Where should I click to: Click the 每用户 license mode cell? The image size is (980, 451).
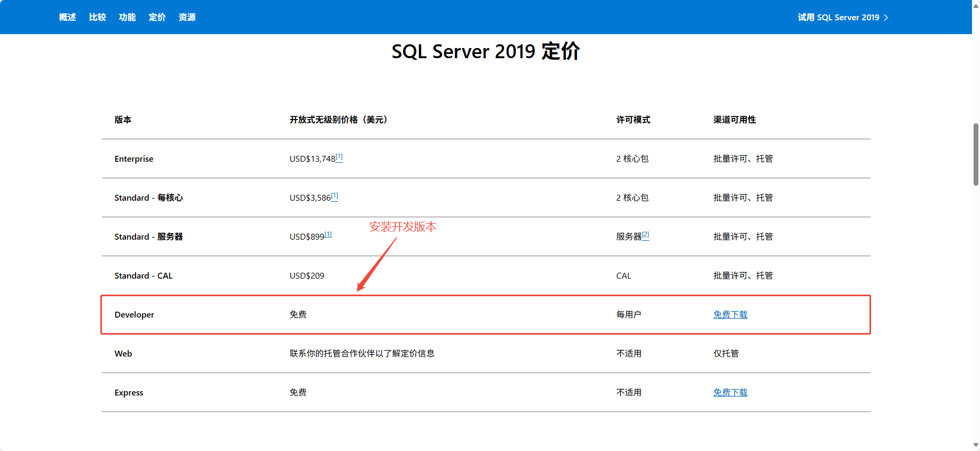pos(629,314)
